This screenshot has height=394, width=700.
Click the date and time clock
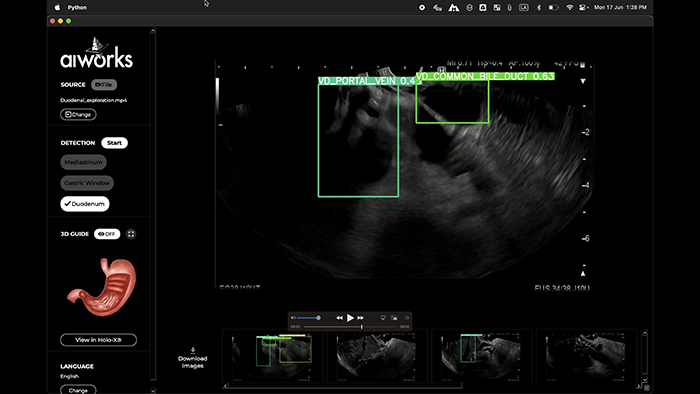coord(620,8)
